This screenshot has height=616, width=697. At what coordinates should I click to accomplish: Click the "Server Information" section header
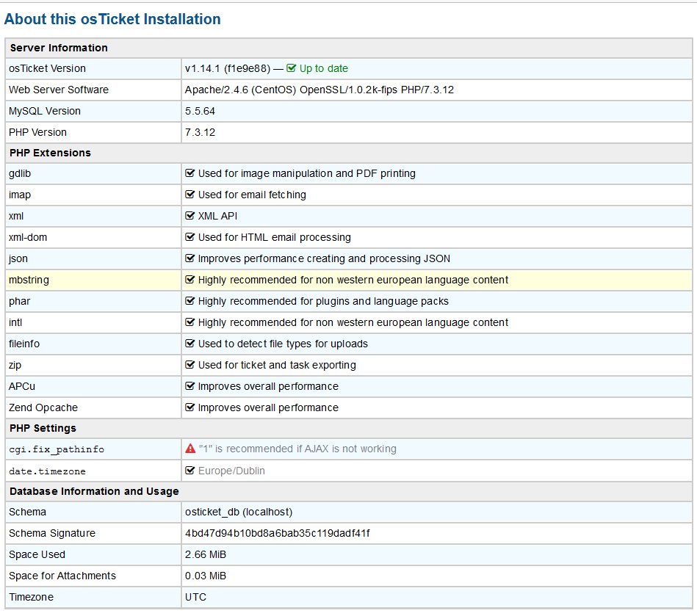[59, 48]
